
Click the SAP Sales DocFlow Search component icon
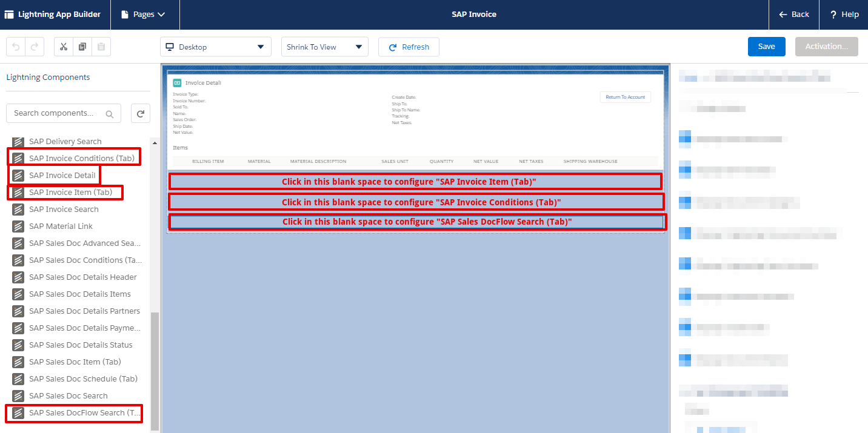click(x=18, y=413)
